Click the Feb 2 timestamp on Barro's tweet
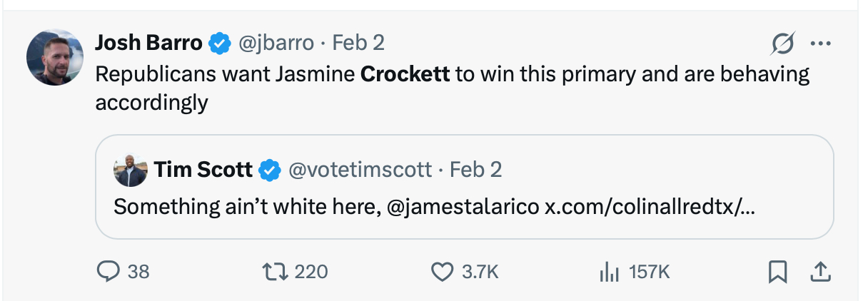The height and width of the screenshot is (301, 868). [x=358, y=44]
